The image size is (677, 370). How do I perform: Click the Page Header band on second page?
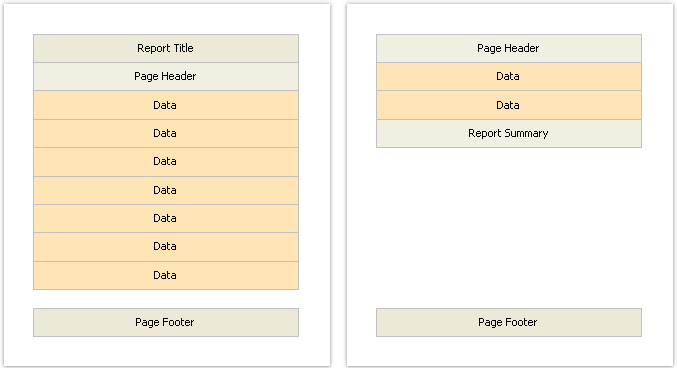(x=509, y=48)
